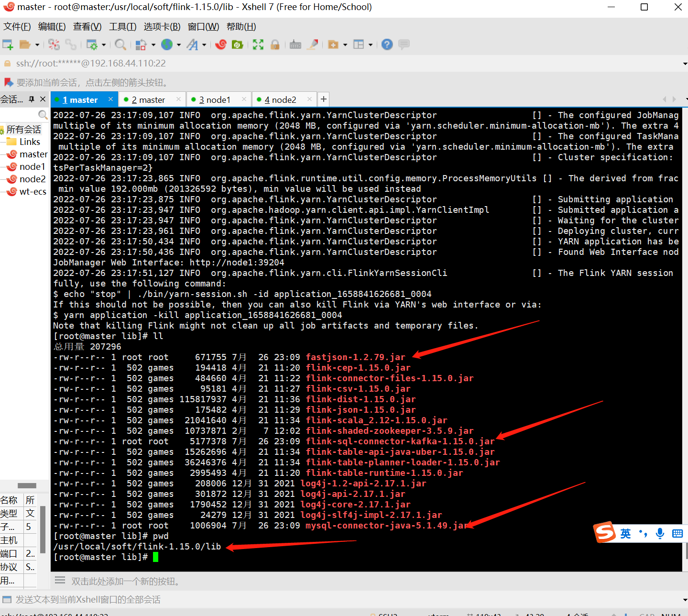Click the keyboard key mapping icon
688x616 pixels.
tap(295, 44)
